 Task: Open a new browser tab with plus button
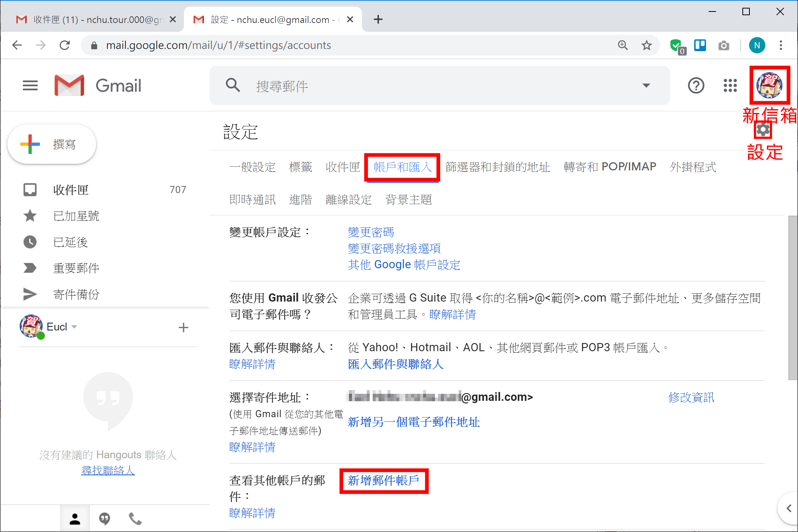click(x=378, y=19)
